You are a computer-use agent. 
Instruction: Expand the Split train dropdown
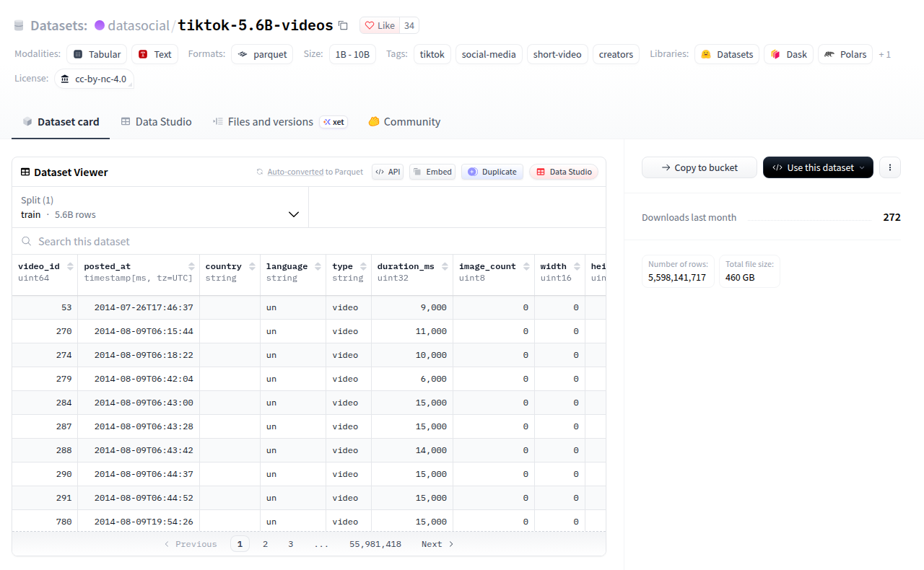click(x=160, y=207)
